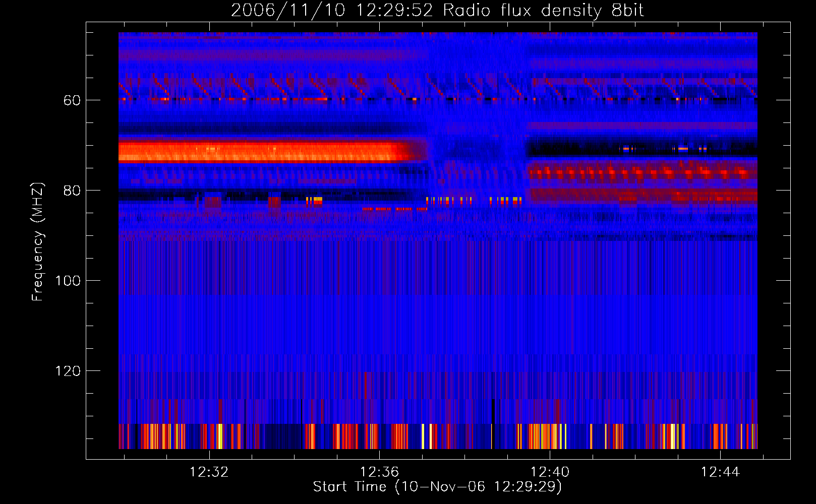Click the 12:32 time tick label
The width and height of the screenshot is (816, 504).
tap(209, 472)
